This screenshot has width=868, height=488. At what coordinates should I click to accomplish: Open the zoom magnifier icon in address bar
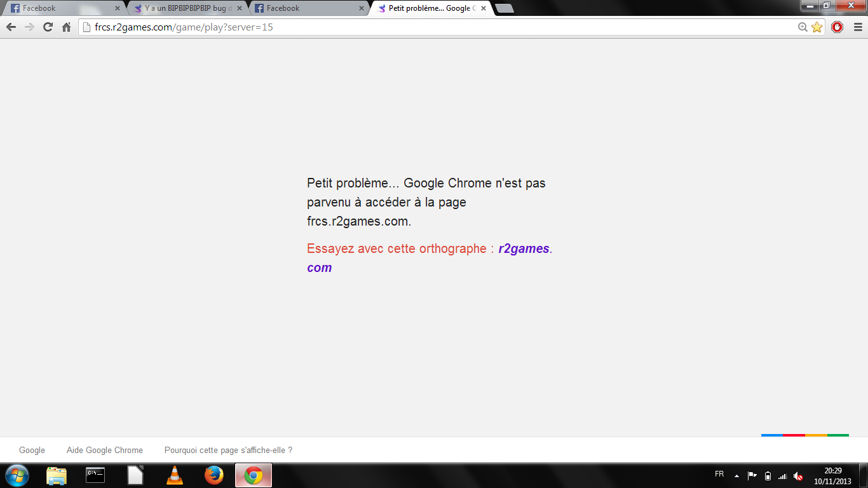803,27
